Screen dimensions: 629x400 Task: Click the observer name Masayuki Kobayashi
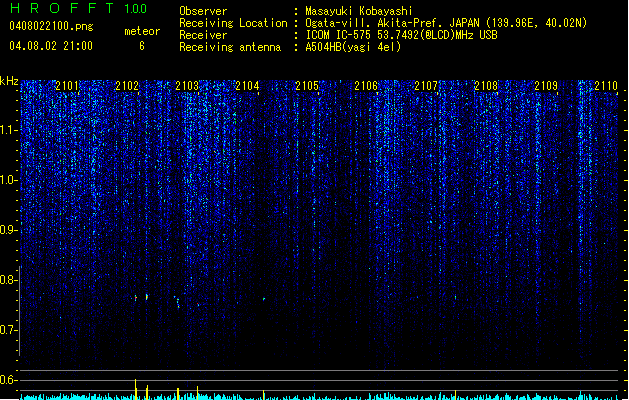pos(359,11)
